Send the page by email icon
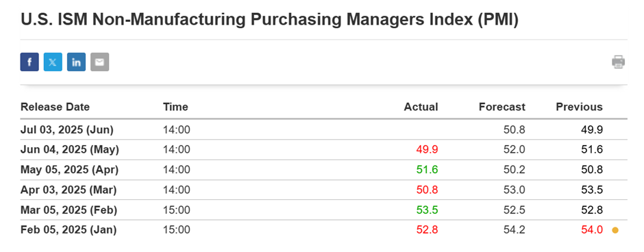Image resolution: width=644 pixels, height=252 pixels. coord(100,62)
